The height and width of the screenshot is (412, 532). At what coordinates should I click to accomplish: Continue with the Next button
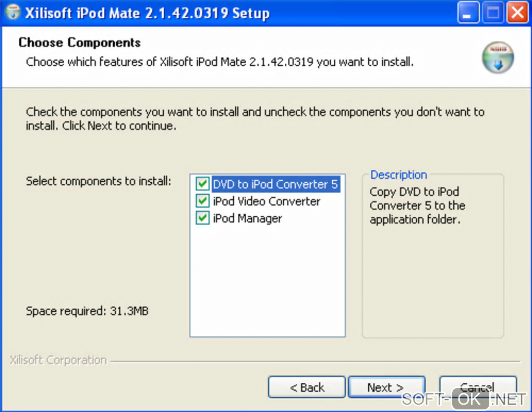pyautogui.click(x=386, y=387)
